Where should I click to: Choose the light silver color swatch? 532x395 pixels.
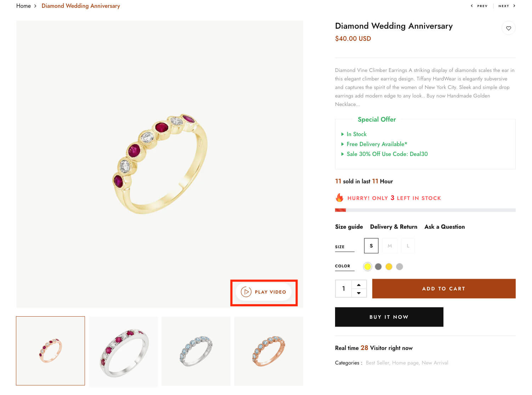pyautogui.click(x=400, y=267)
